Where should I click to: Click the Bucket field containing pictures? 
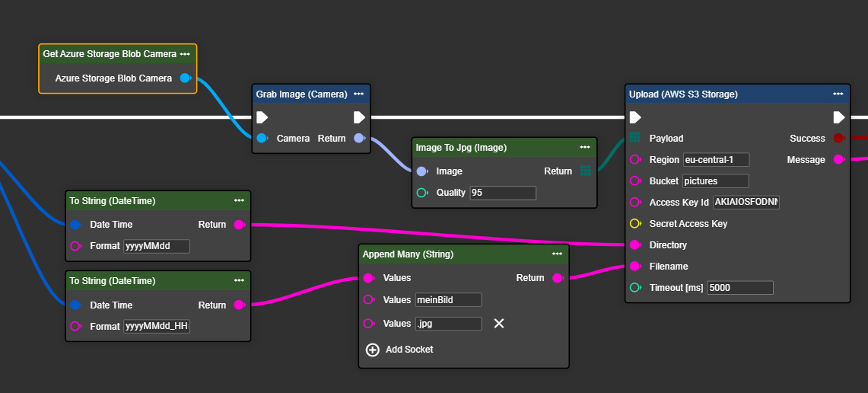[x=715, y=181]
